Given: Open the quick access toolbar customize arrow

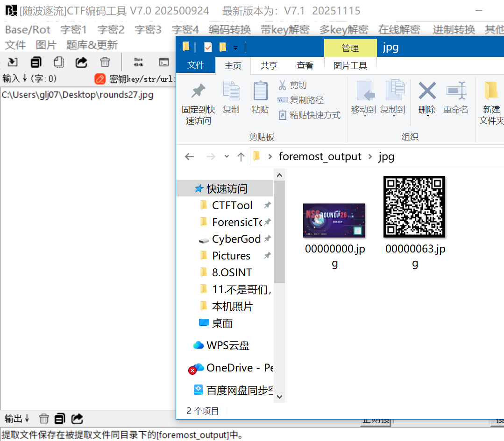Looking at the screenshot, I should 236,48.
